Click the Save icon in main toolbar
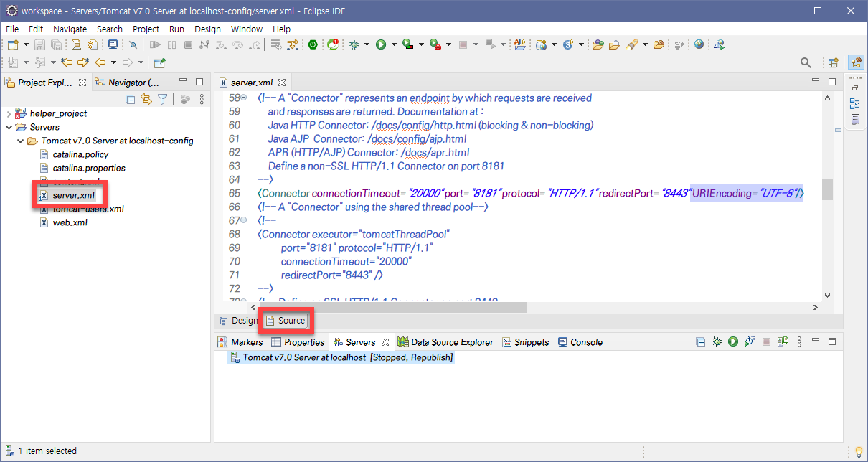868x462 pixels. [40, 44]
